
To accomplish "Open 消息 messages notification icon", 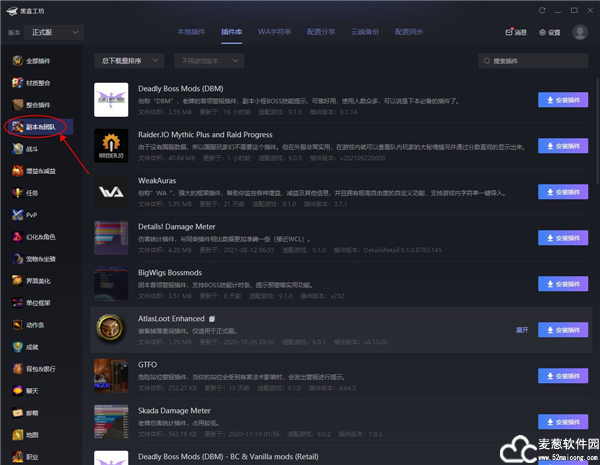I will point(516,32).
